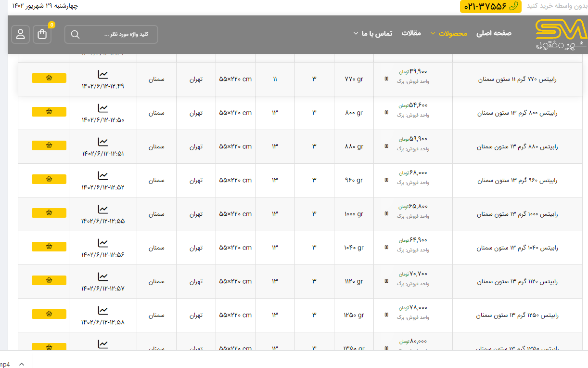Expand the mp4 download item chevron
Viewport: 588px width, 368px height.
point(21,364)
